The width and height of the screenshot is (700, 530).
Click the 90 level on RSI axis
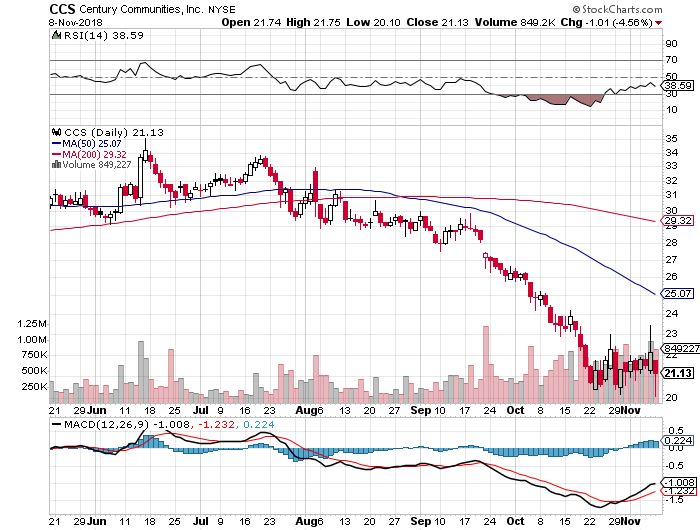671,43
